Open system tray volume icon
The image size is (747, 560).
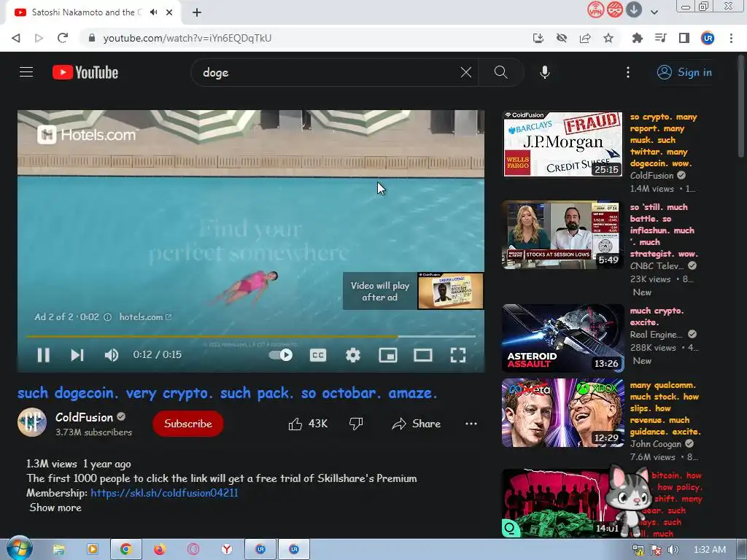click(x=673, y=550)
